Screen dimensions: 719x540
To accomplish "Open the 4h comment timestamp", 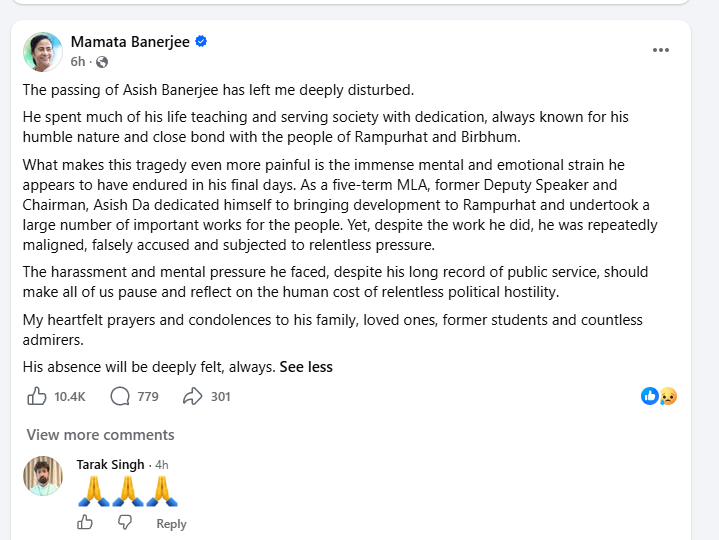I will click(162, 465).
